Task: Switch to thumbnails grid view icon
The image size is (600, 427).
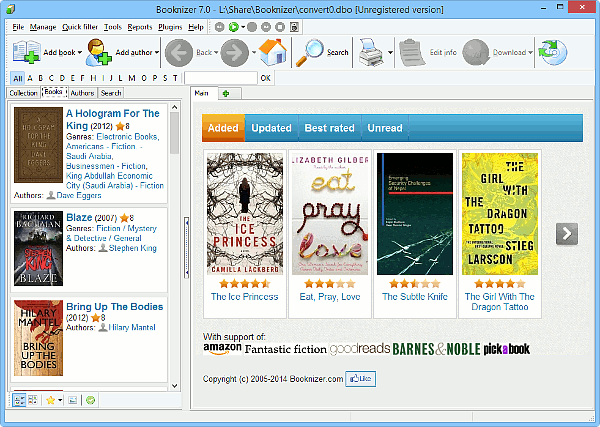Action: 33,400
